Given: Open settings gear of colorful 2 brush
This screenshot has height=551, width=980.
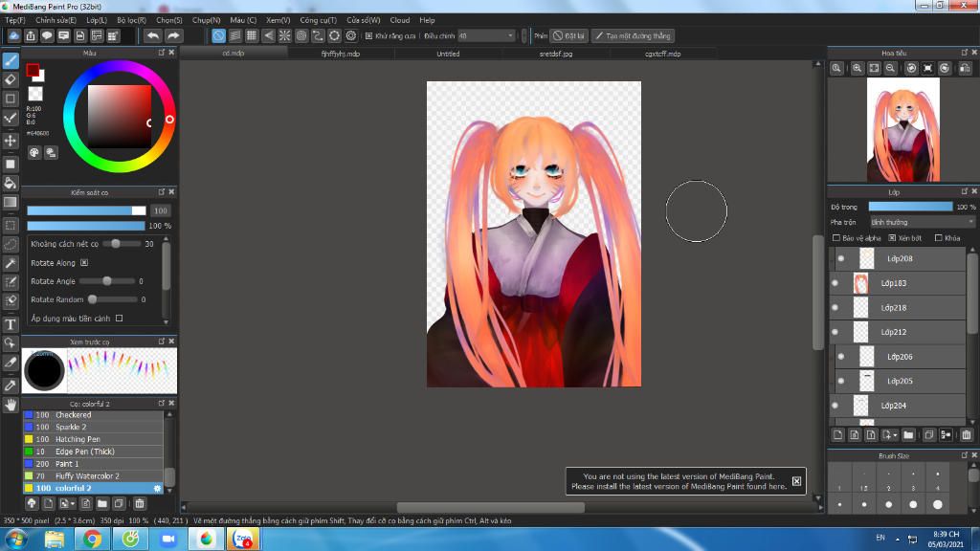Looking at the screenshot, I should point(157,488).
